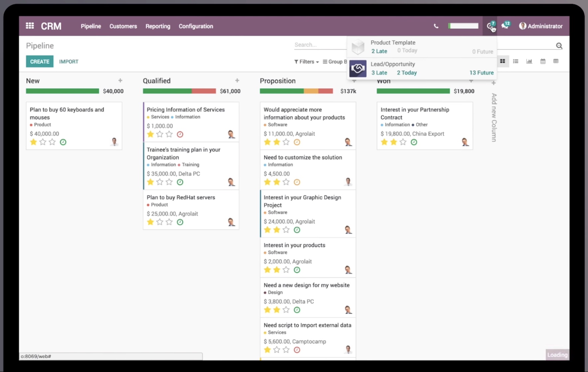The width and height of the screenshot is (588, 372).
Task: Open the Configuration menu
Action: click(x=196, y=26)
